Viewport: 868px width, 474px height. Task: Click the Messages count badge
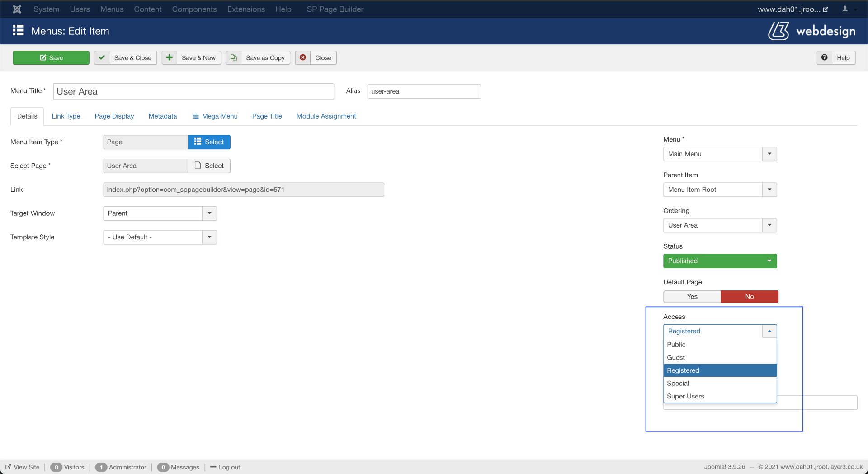[x=163, y=467]
